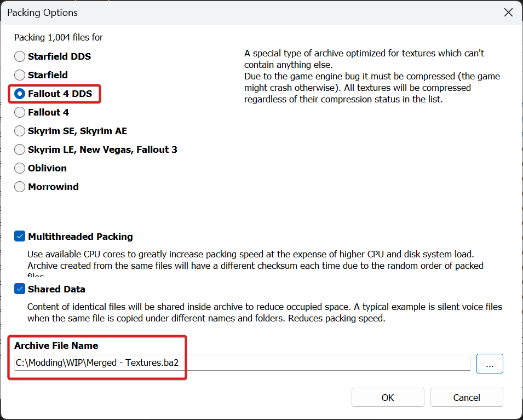Confirm packing with the OK button
Screen dimensions: 523x420
(x=388, y=398)
